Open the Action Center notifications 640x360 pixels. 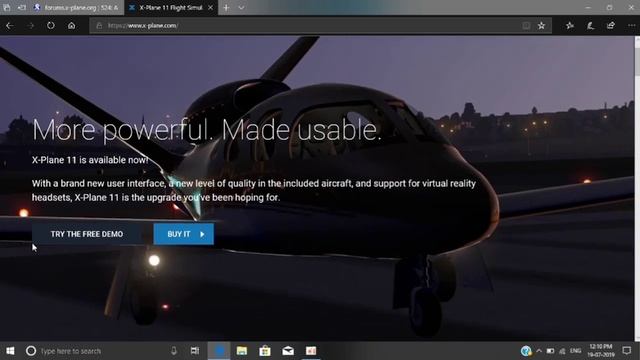[627, 351]
